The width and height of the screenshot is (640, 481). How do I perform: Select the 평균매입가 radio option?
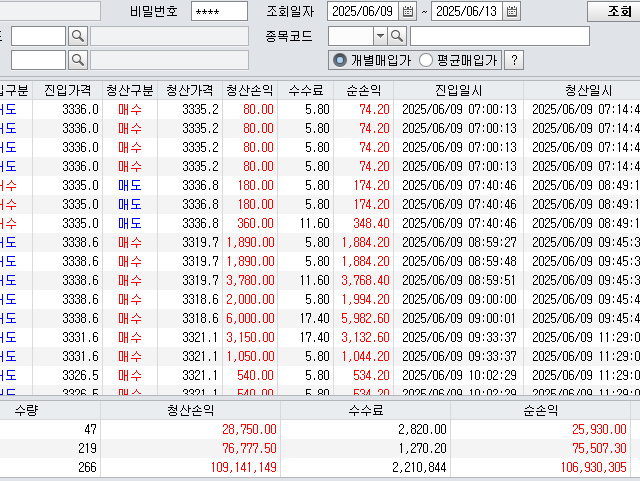pos(426,60)
